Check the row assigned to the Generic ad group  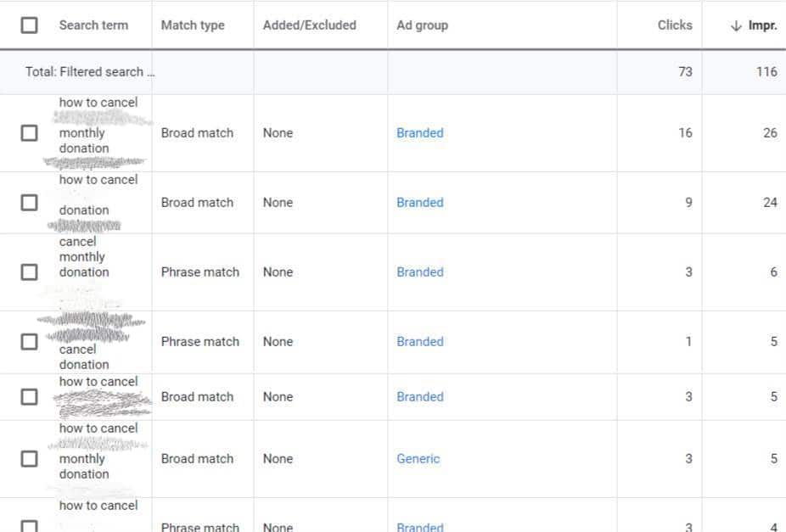point(30,458)
